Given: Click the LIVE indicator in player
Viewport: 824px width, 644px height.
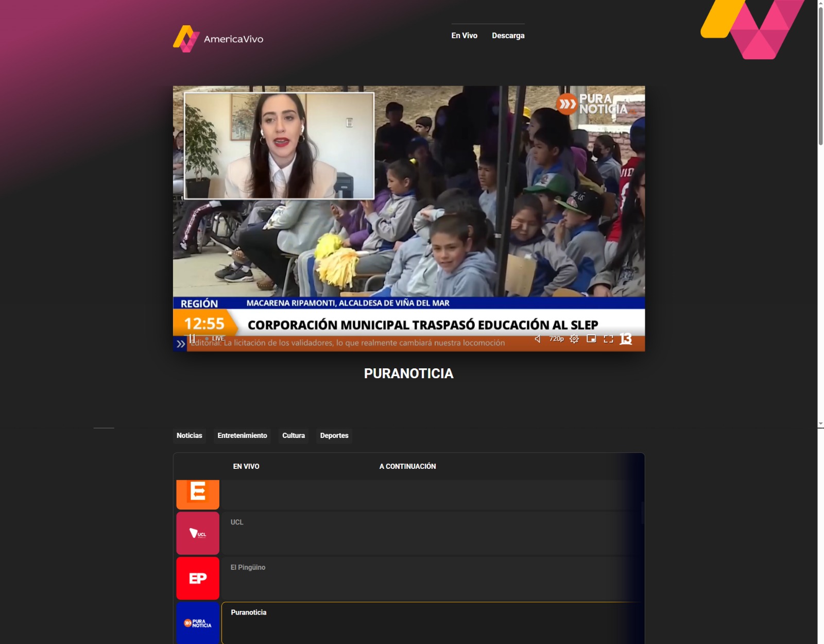Looking at the screenshot, I should pyautogui.click(x=215, y=338).
